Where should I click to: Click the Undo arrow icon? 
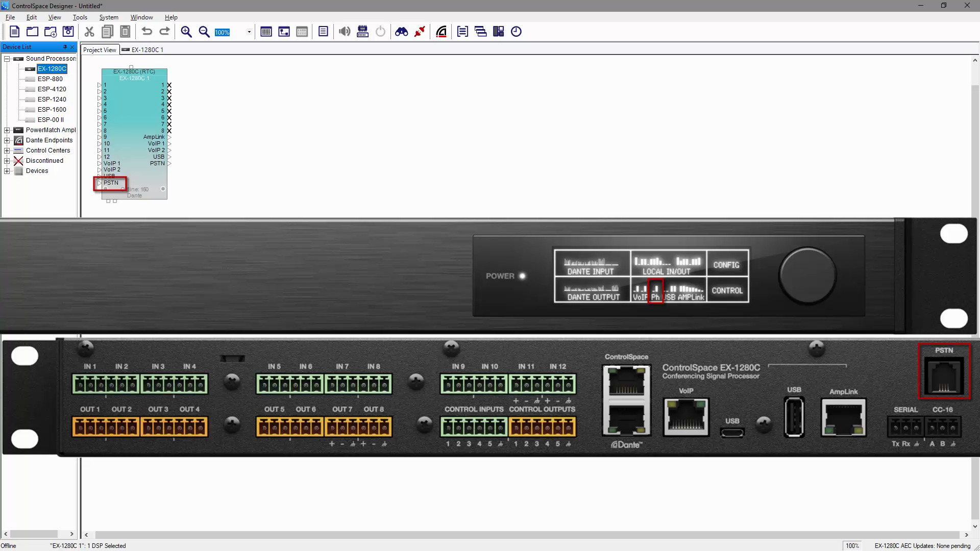[x=147, y=32]
